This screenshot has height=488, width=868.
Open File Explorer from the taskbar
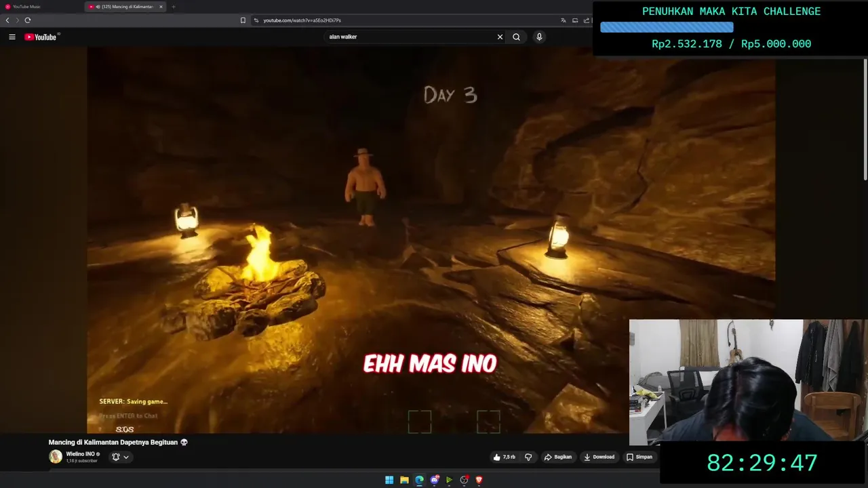point(404,480)
